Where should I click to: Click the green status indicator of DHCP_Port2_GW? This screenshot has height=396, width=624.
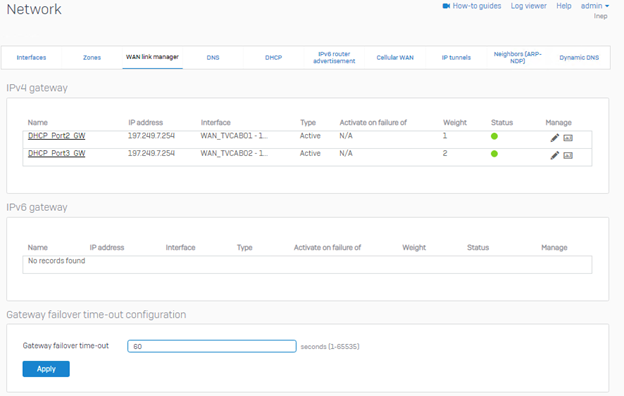click(x=494, y=136)
